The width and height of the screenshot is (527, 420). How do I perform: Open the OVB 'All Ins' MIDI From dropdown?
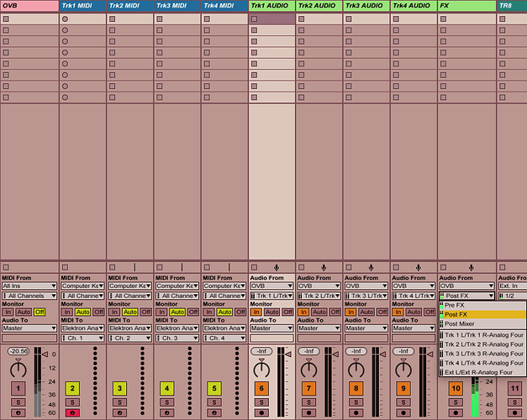point(29,286)
